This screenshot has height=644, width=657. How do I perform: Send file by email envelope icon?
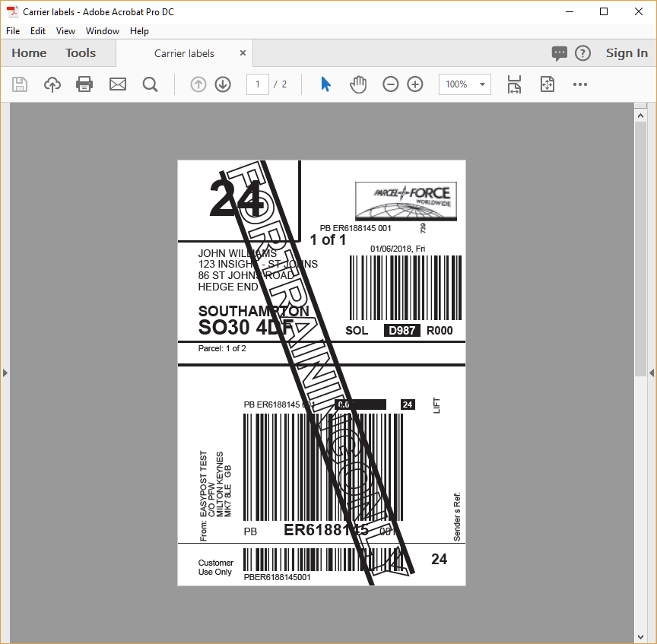[118, 84]
